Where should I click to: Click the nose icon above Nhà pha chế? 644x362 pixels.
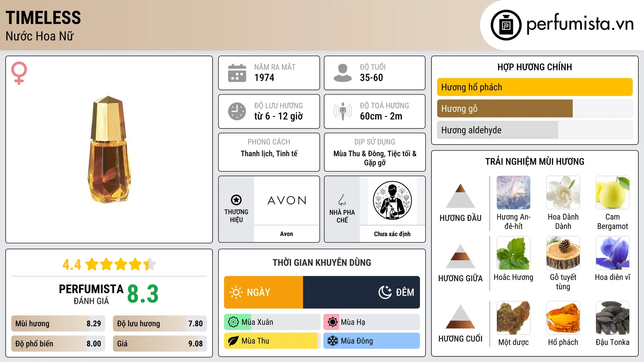coord(342,200)
